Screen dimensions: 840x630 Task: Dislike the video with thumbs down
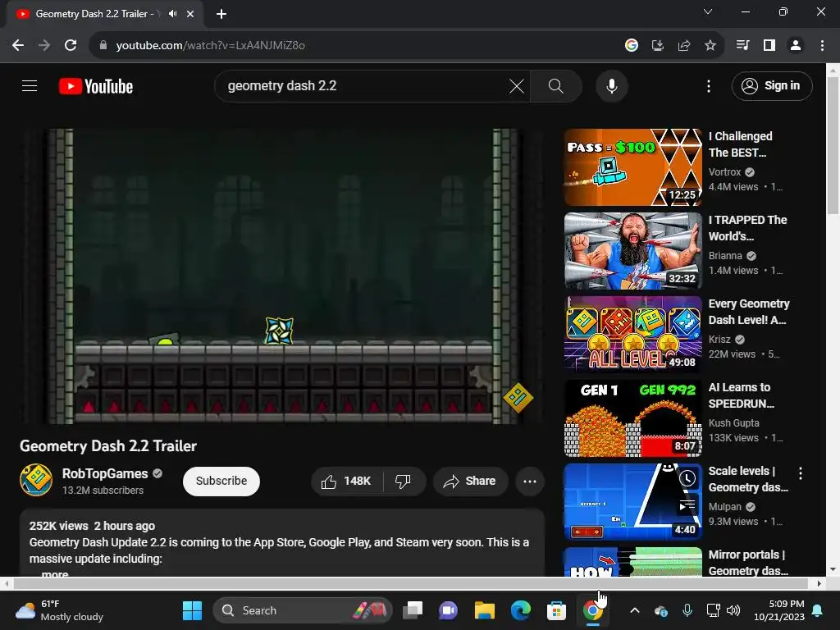tap(404, 481)
